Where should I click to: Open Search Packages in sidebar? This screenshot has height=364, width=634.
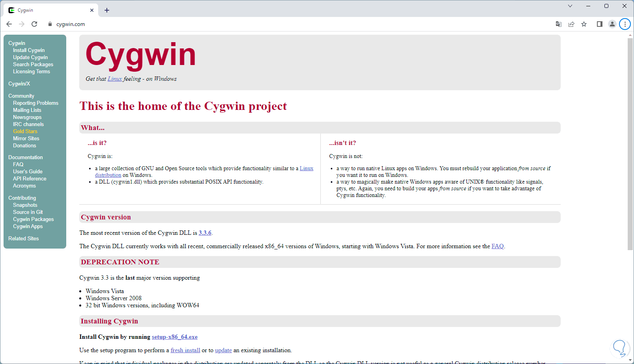(x=33, y=65)
